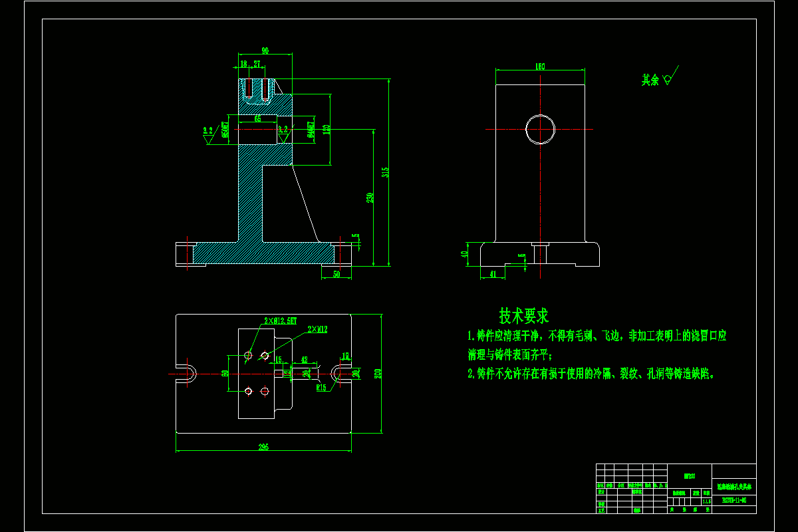Select the 2×M12 thread callout
Screen dimensions: 798x532
click(x=317, y=329)
